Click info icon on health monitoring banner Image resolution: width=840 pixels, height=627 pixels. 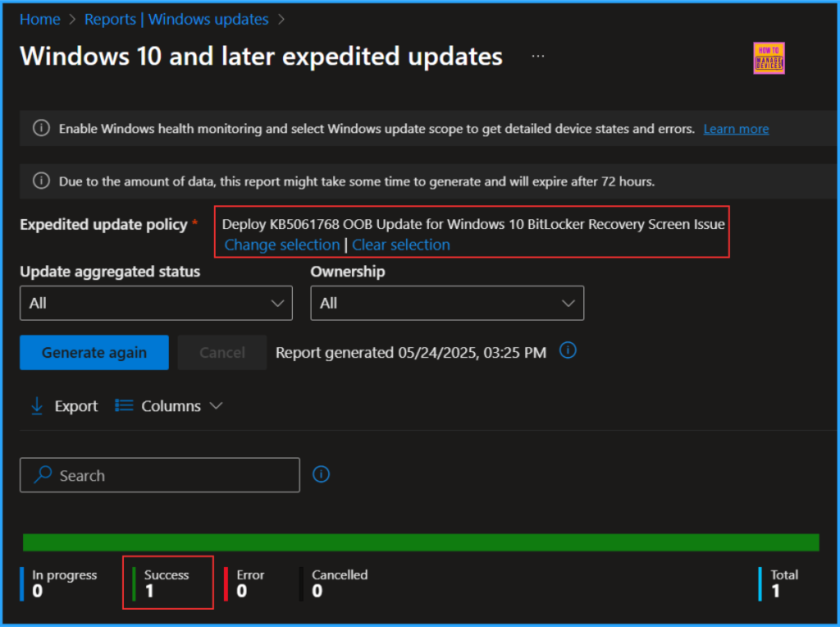tap(41, 128)
